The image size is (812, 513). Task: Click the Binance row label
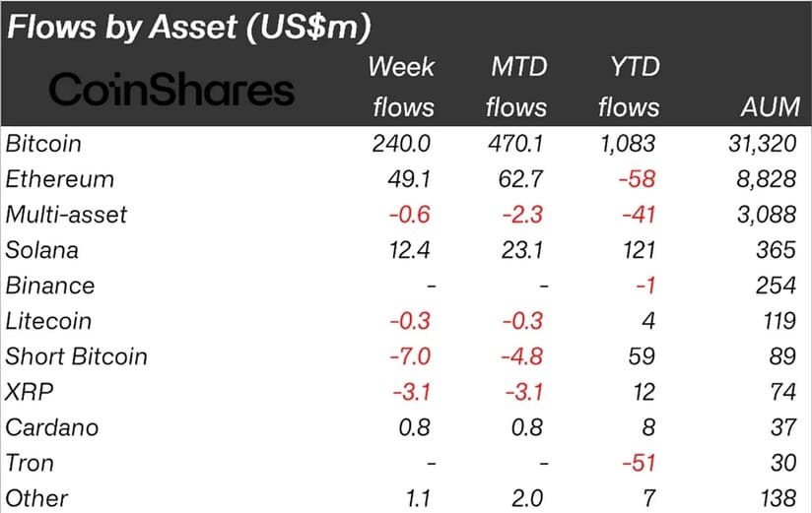(50, 286)
